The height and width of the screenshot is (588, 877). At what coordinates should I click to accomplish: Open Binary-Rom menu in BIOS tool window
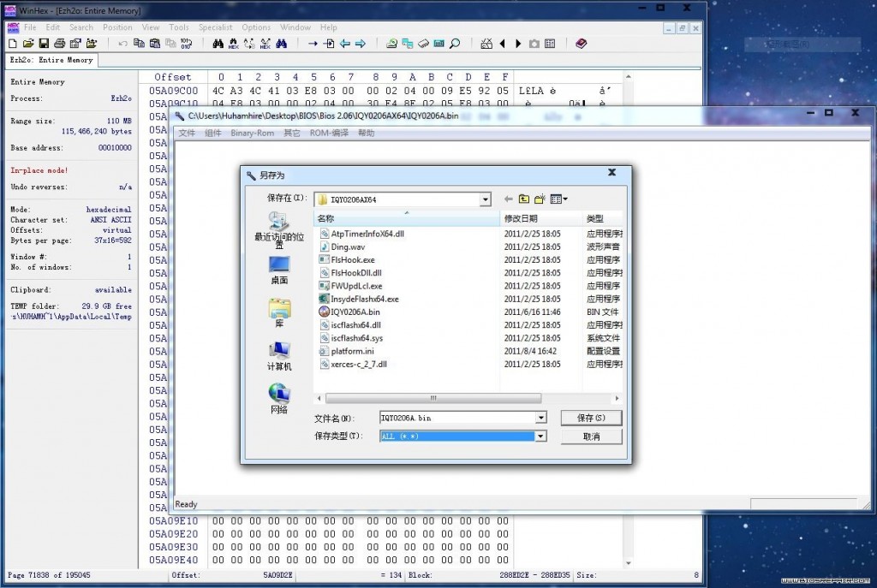pos(253,133)
